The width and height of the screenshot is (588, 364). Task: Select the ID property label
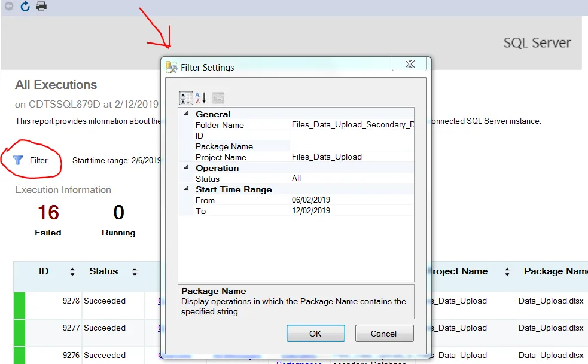tap(199, 136)
